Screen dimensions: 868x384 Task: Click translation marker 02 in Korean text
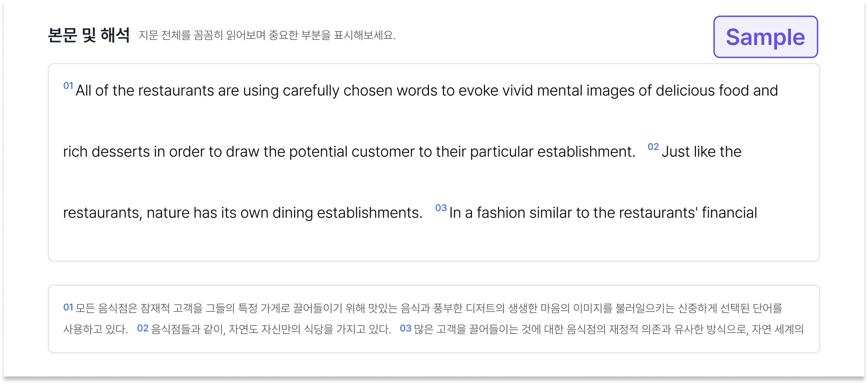pos(143,328)
